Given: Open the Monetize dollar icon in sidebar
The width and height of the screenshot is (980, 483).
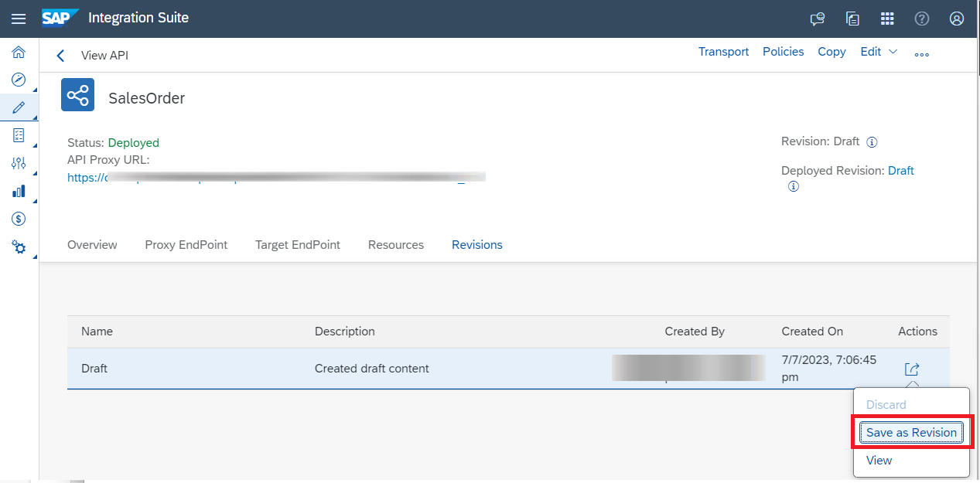Looking at the screenshot, I should [19, 219].
